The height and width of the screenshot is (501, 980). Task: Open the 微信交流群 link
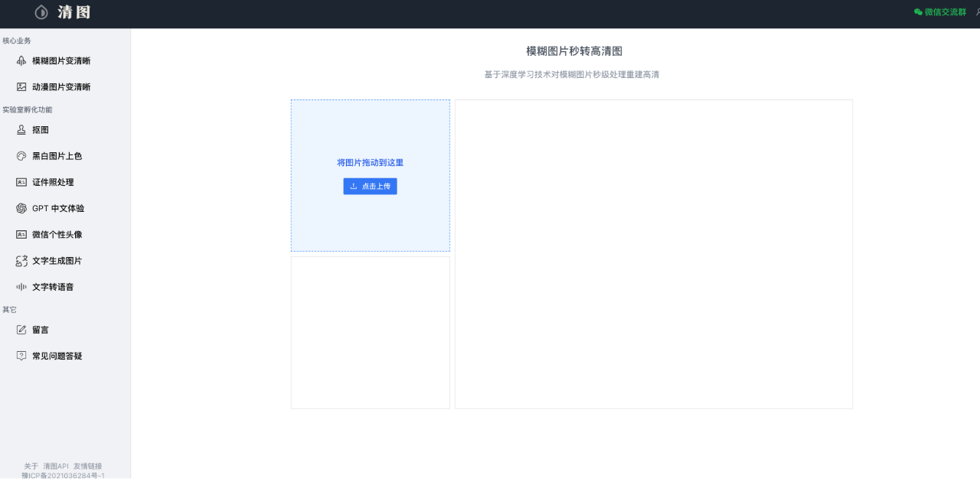pyautogui.click(x=946, y=12)
